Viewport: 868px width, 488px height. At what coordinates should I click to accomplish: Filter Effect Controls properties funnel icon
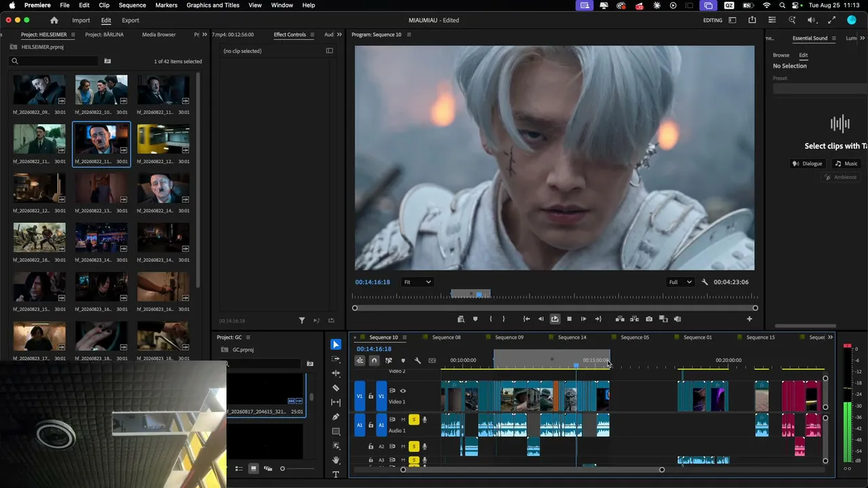point(302,321)
